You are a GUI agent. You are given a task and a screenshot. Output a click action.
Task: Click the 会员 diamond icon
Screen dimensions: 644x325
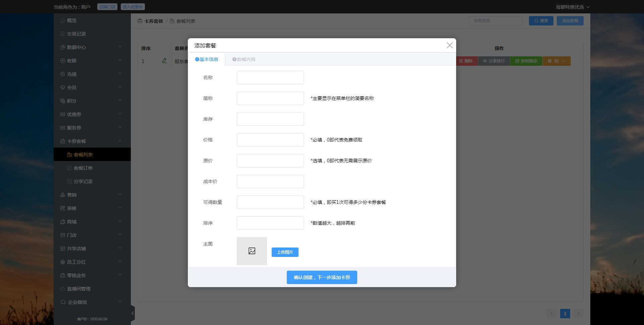(x=63, y=88)
